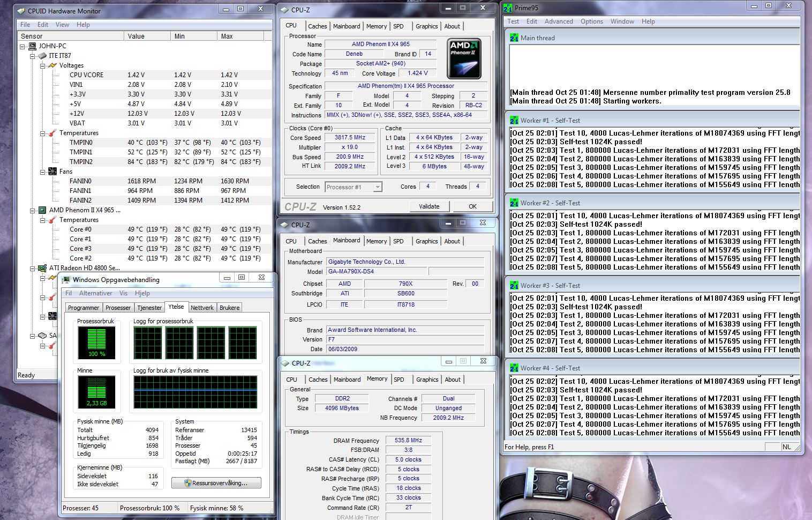Click 'For Help, press F1' in Prime95 status bar
This screenshot has height=520, width=812.
529,447
